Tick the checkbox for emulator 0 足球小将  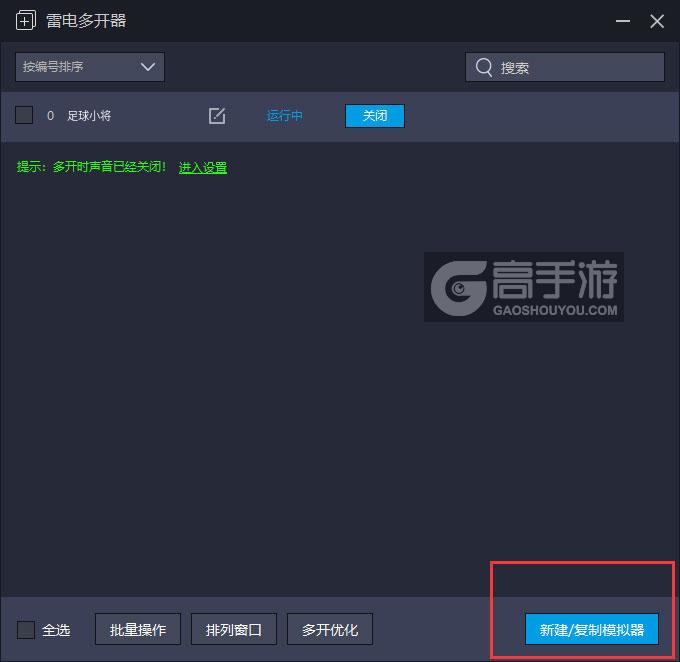click(x=24, y=115)
